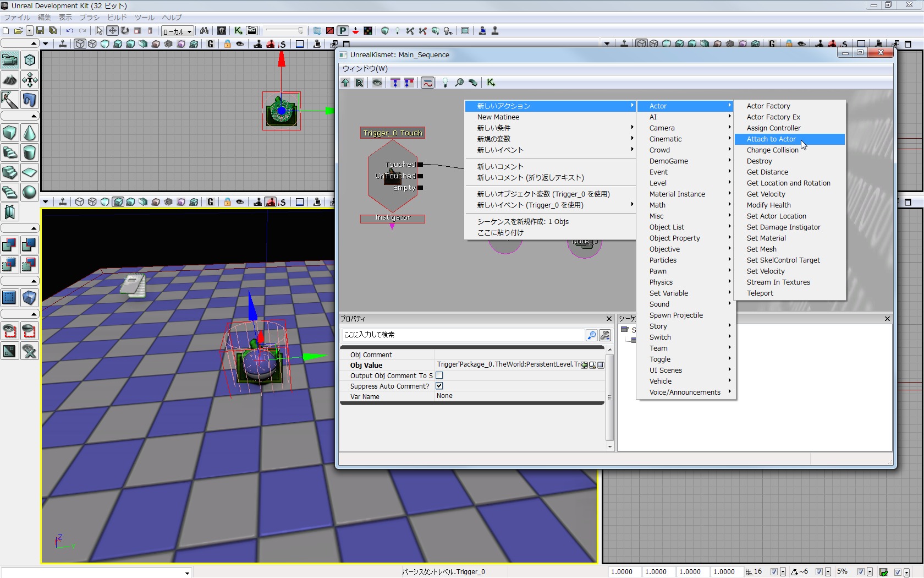Click the Sphere brush builder icon

(30, 192)
